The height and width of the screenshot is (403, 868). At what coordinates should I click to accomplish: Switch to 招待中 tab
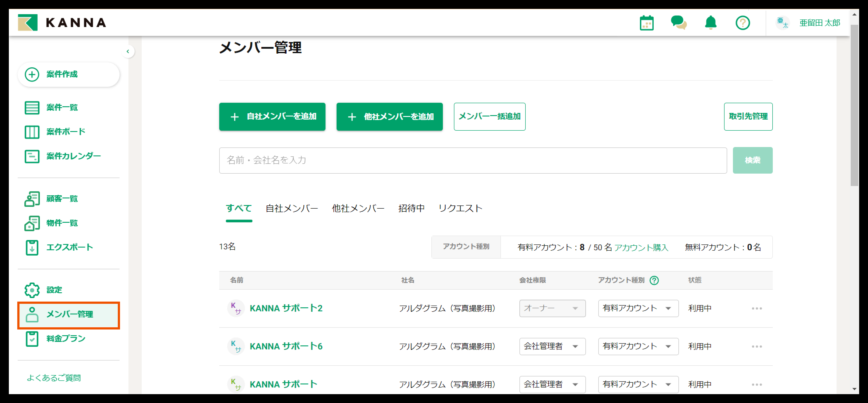point(411,209)
